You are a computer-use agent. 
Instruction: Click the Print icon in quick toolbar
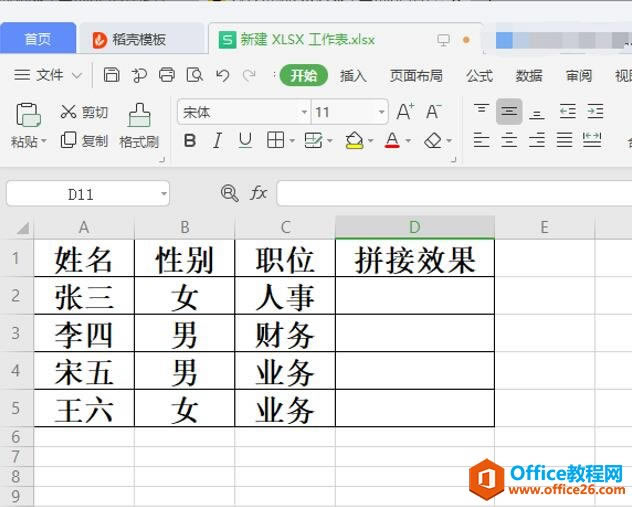click(x=166, y=75)
